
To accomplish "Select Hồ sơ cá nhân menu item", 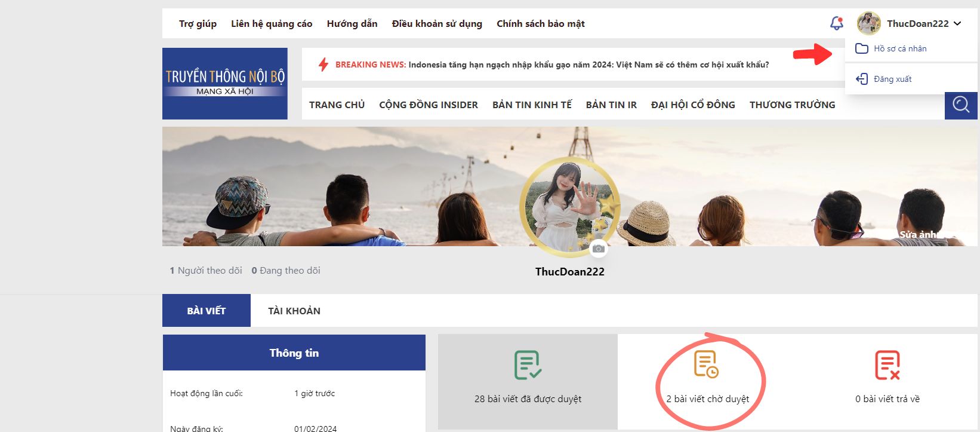I will click(899, 48).
